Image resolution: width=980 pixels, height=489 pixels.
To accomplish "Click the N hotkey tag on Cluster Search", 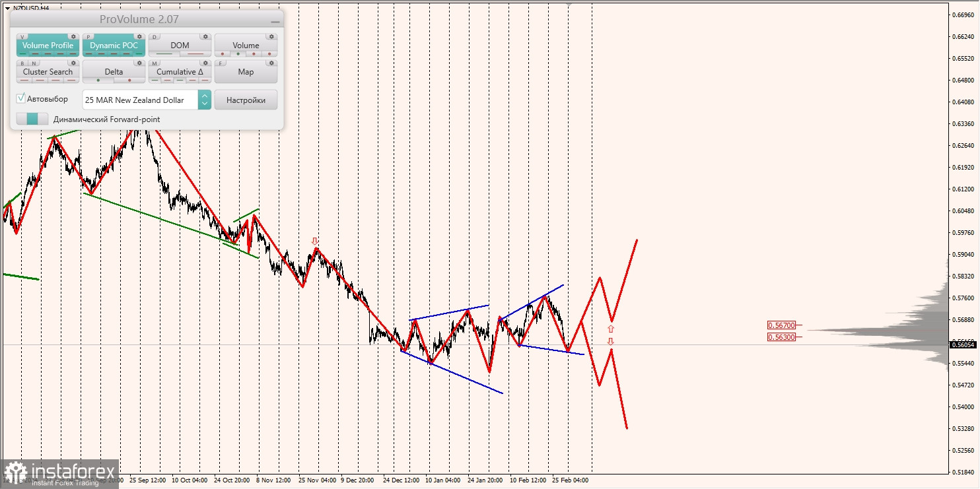I will [x=32, y=64].
